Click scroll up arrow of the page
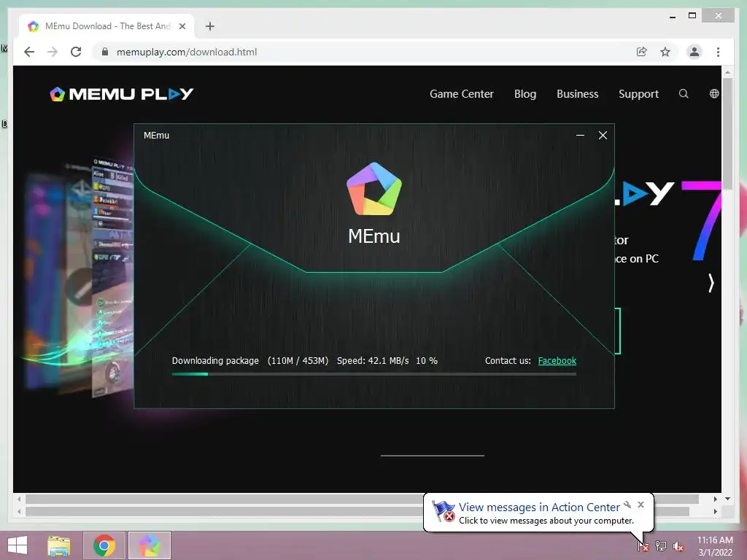747x560 pixels. tap(727, 72)
